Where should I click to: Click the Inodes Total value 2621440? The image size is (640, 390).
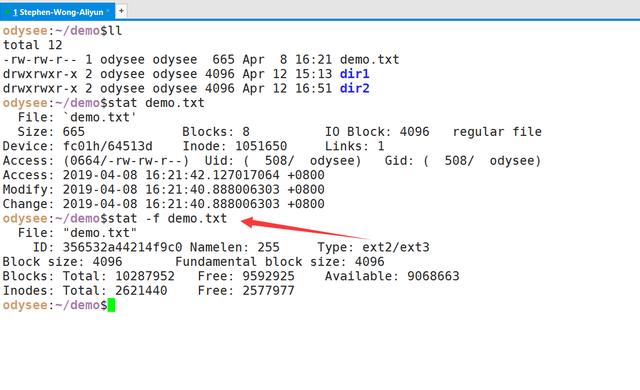[141, 291]
